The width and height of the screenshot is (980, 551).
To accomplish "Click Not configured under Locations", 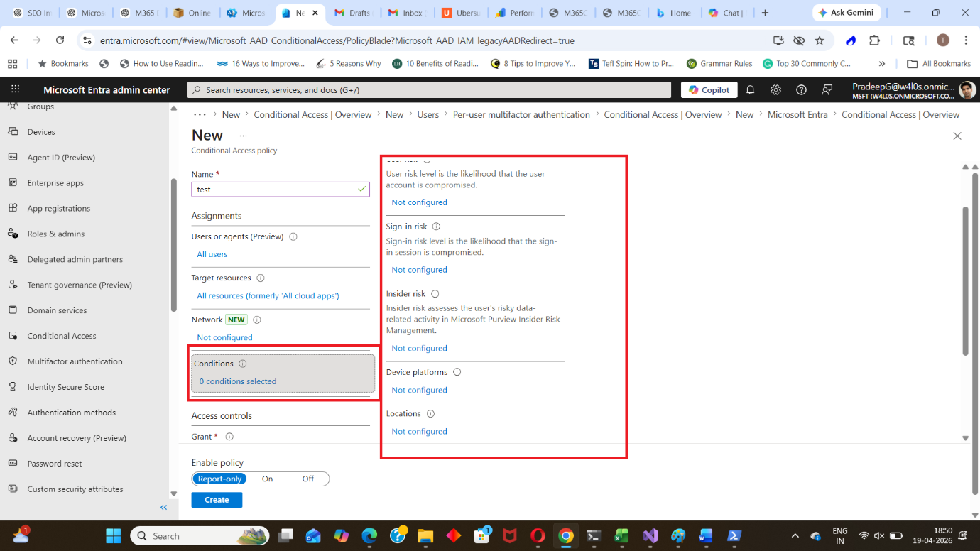I will tap(419, 432).
